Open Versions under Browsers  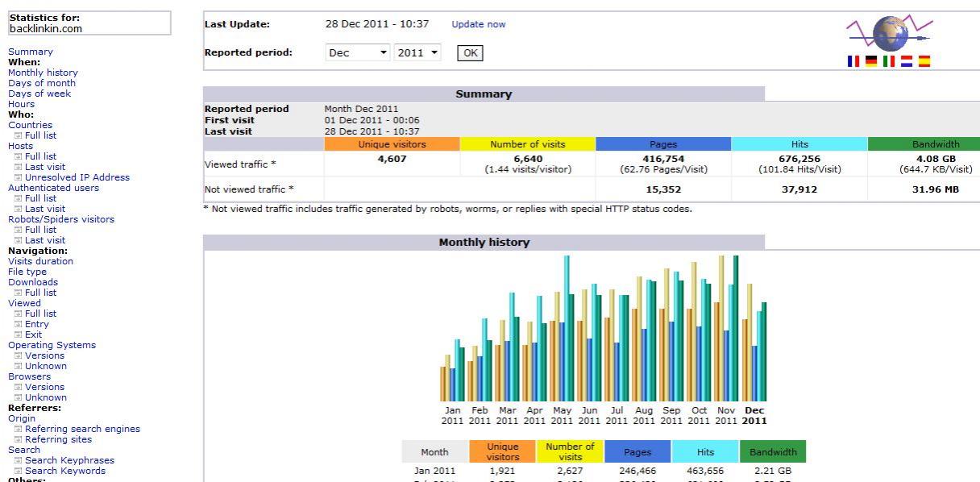[x=44, y=387]
